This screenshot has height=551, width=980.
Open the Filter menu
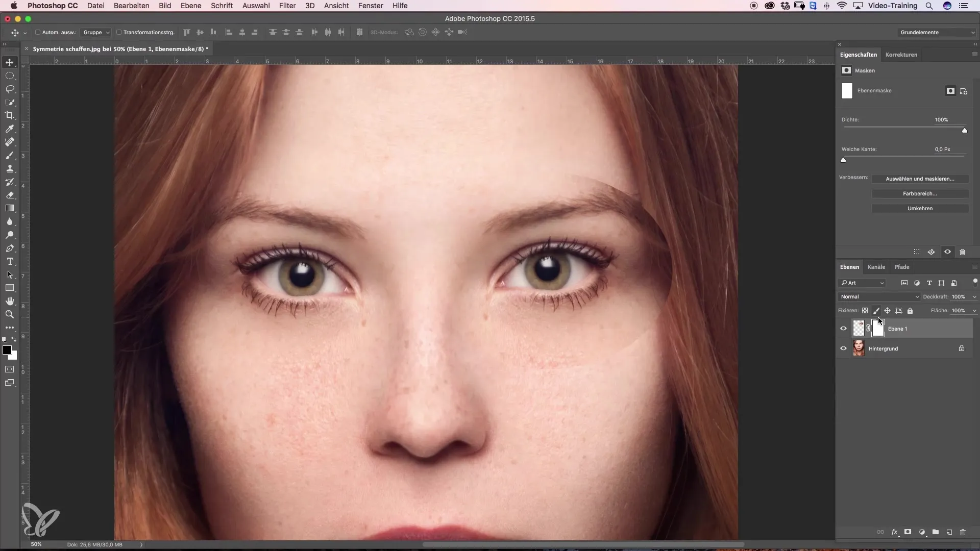(x=287, y=6)
